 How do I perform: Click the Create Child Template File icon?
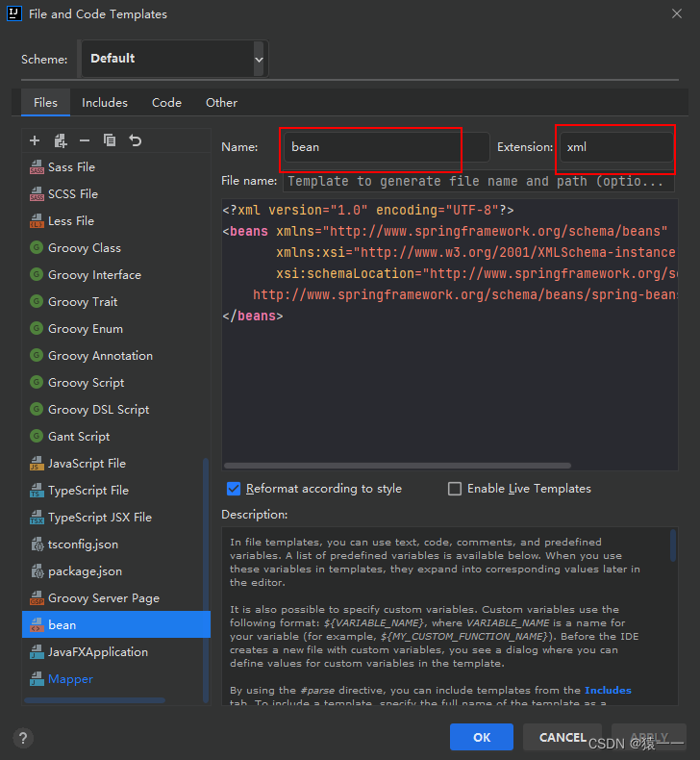coord(60,141)
